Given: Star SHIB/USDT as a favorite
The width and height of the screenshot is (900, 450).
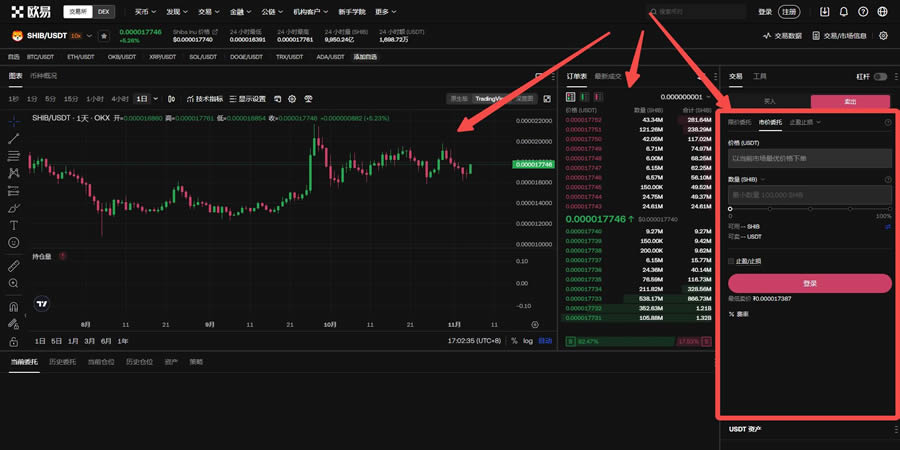Looking at the screenshot, I should [x=104, y=35].
